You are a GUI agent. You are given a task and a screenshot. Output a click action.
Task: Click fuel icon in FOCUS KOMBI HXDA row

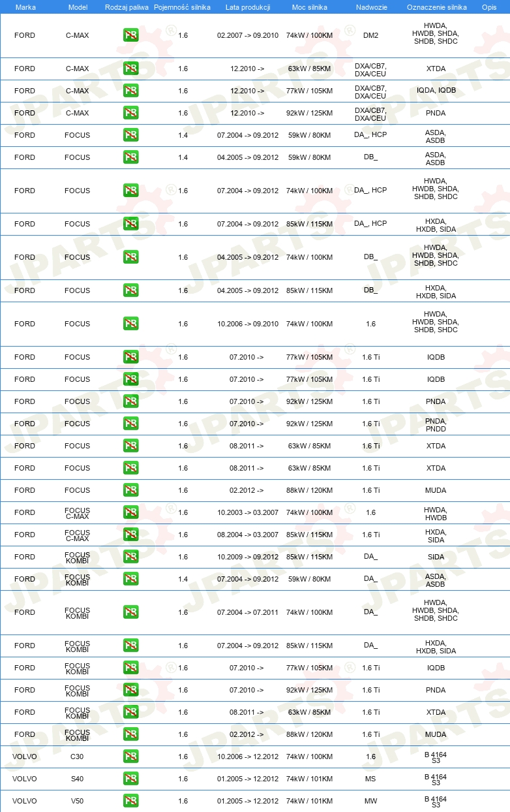click(x=130, y=646)
